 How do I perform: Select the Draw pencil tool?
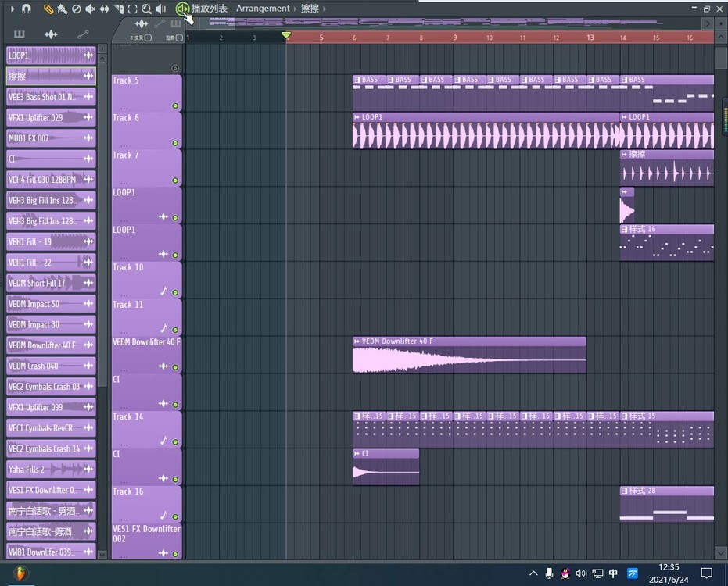48,9
